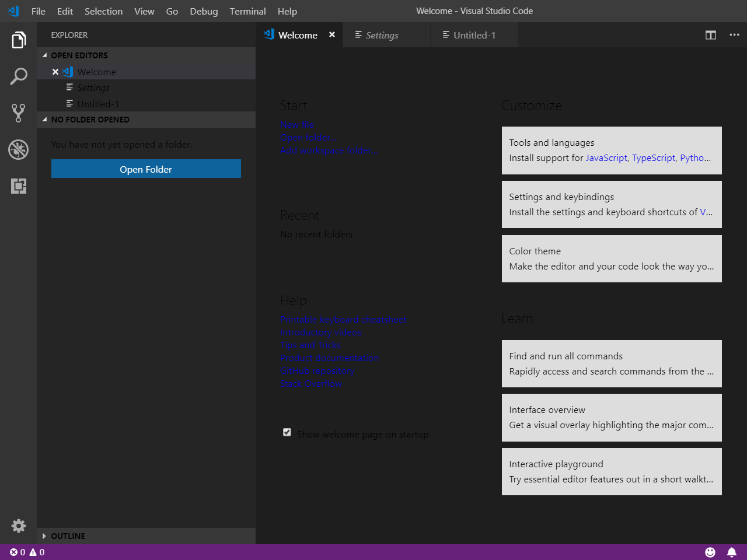Open the Manage gear icon

18,526
